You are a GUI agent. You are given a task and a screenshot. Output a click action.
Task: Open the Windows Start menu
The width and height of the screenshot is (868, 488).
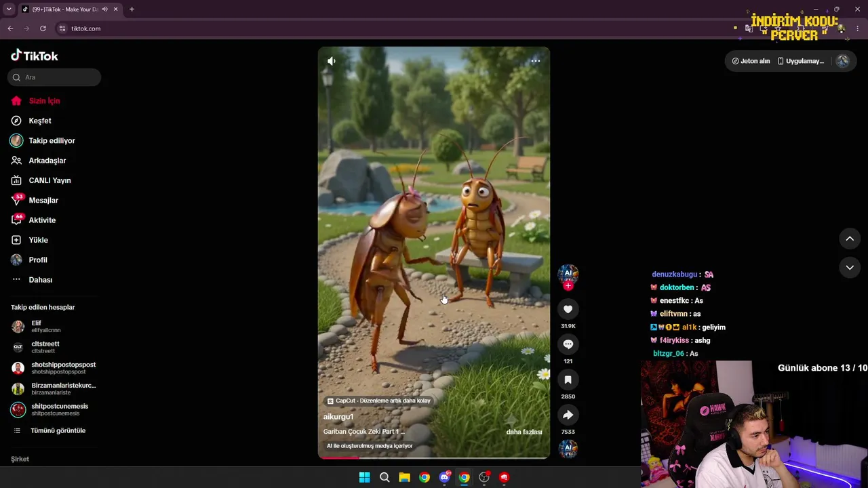364,477
